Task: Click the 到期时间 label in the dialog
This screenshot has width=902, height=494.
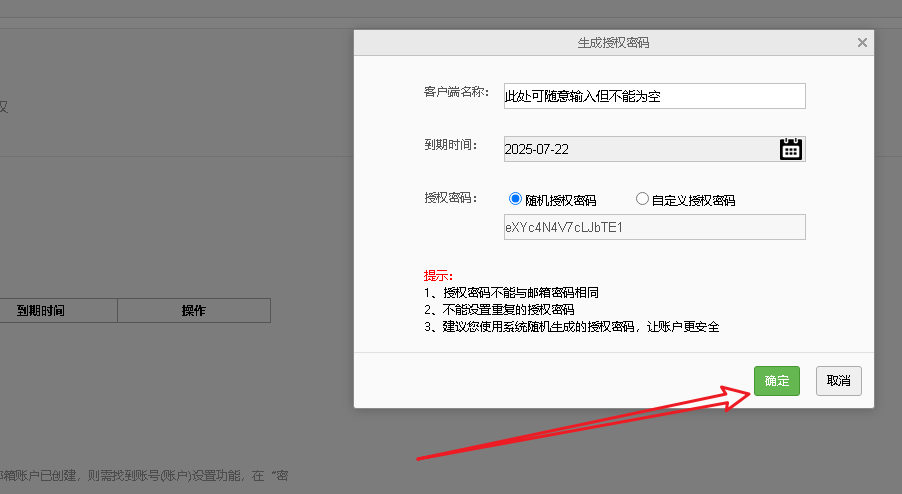Action: pyautogui.click(x=451, y=146)
